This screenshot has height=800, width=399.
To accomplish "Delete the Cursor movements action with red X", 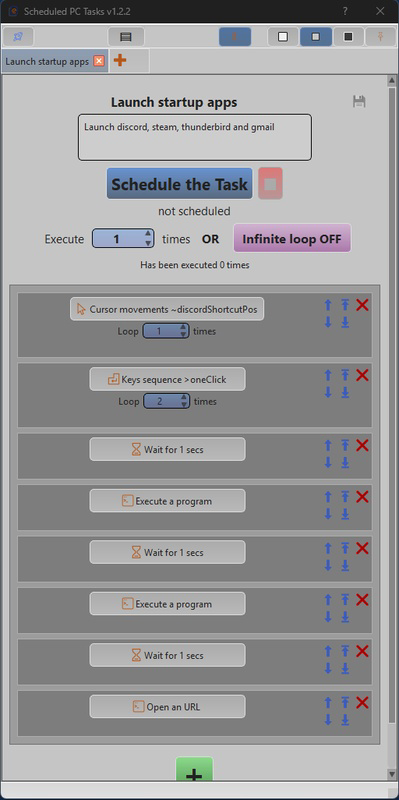I will [x=362, y=305].
